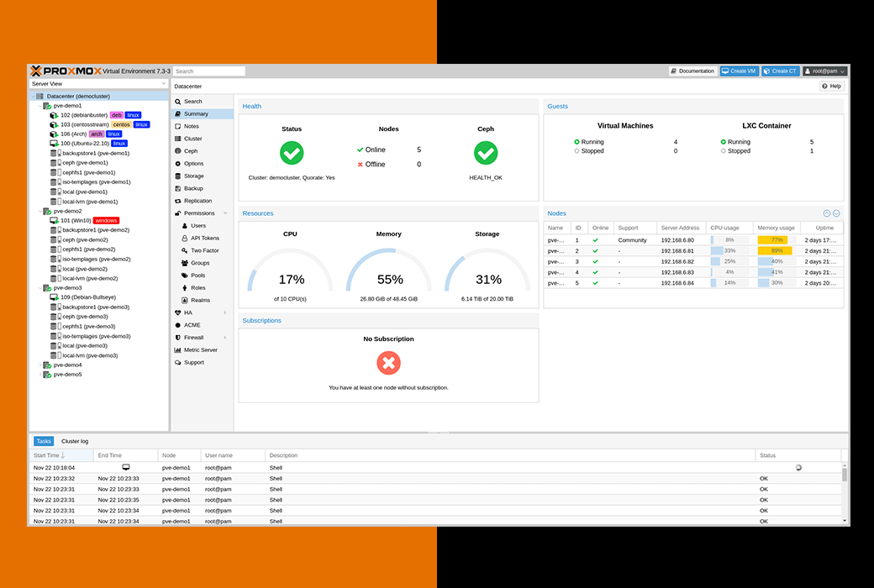Click the loading spinner icon in the Status column
The height and width of the screenshot is (588, 874).
point(798,468)
